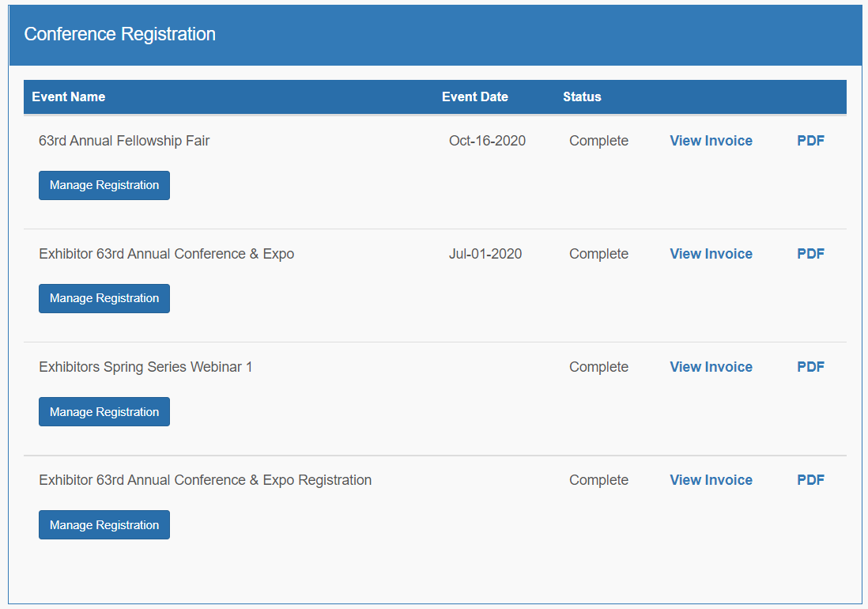The width and height of the screenshot is (868, 609).
Task: Click Complete status for Spring Series Webinar row
Action: coord(598,366)
